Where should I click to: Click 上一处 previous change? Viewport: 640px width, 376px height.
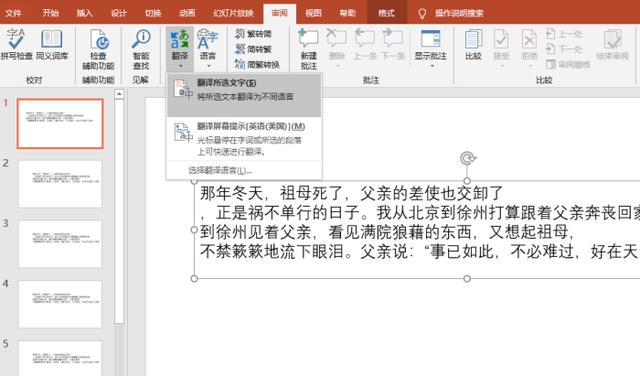564,34
